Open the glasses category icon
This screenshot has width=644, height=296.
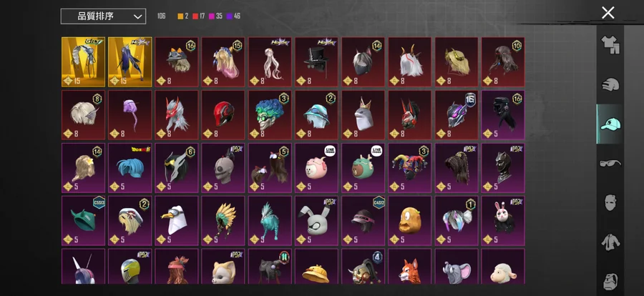point(610,164)
